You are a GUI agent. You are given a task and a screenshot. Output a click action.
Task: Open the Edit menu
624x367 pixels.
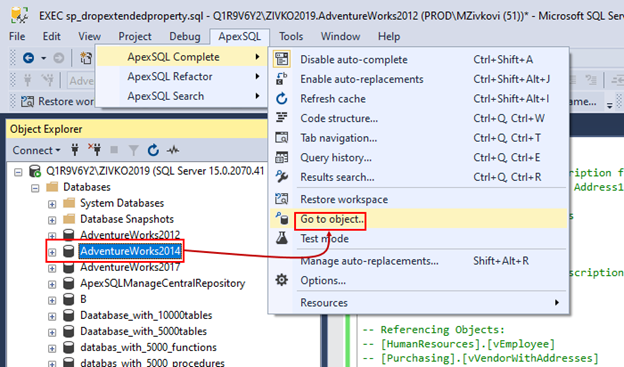[x=51, y=36]
